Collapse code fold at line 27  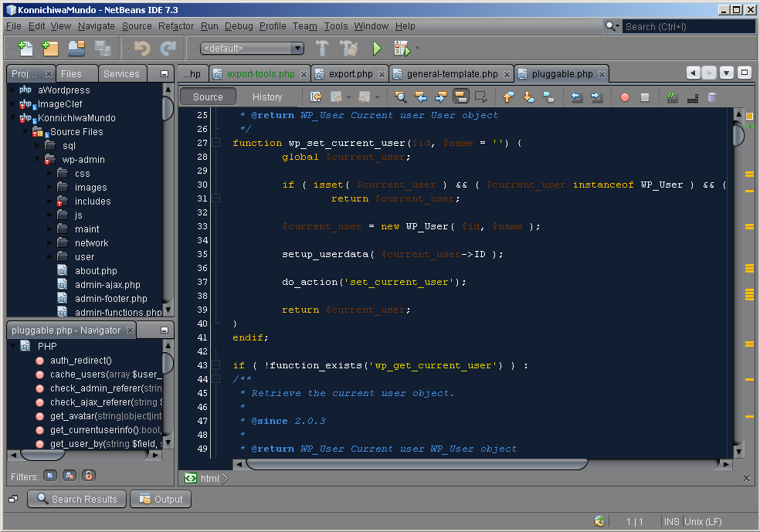point(216,142)
